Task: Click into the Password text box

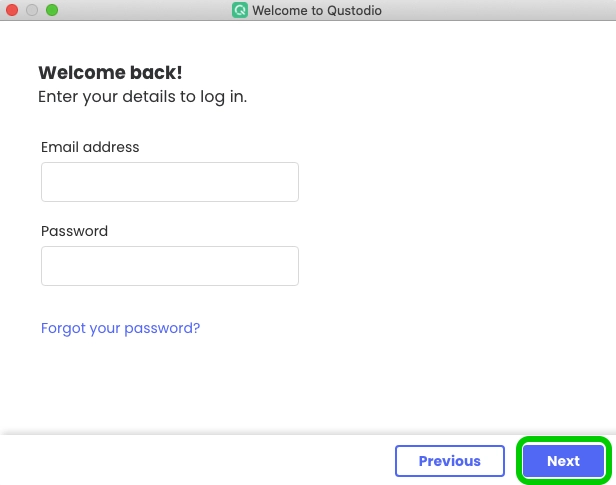Action: click(170, 266)
